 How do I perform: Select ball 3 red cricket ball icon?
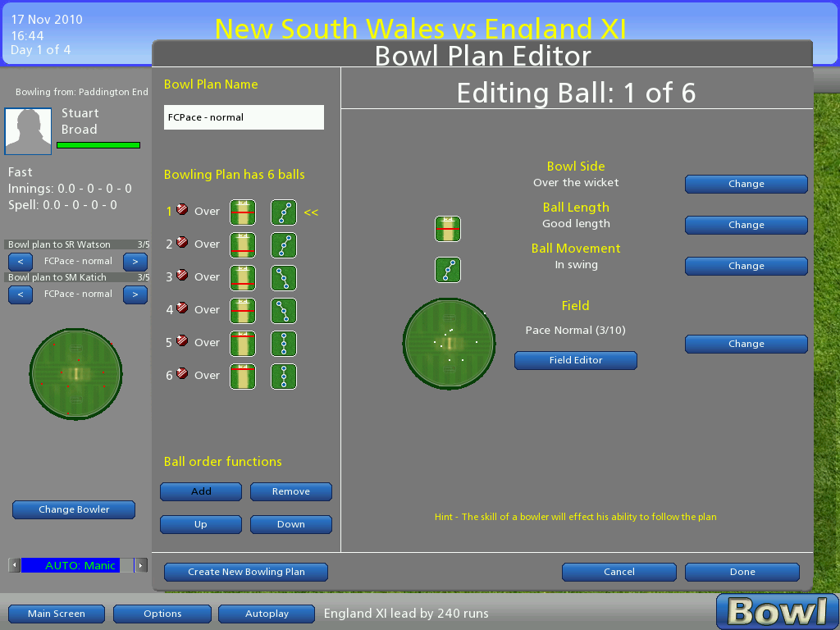tap(182, 275)
